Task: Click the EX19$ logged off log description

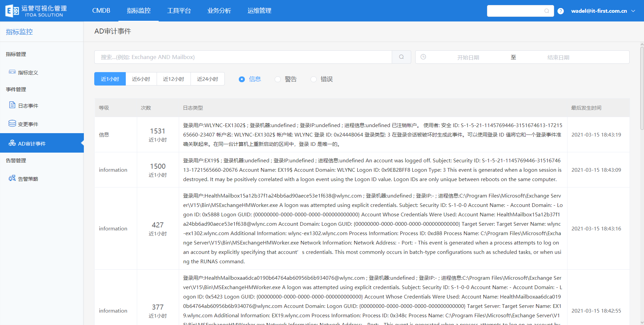Action: [373, 170]
